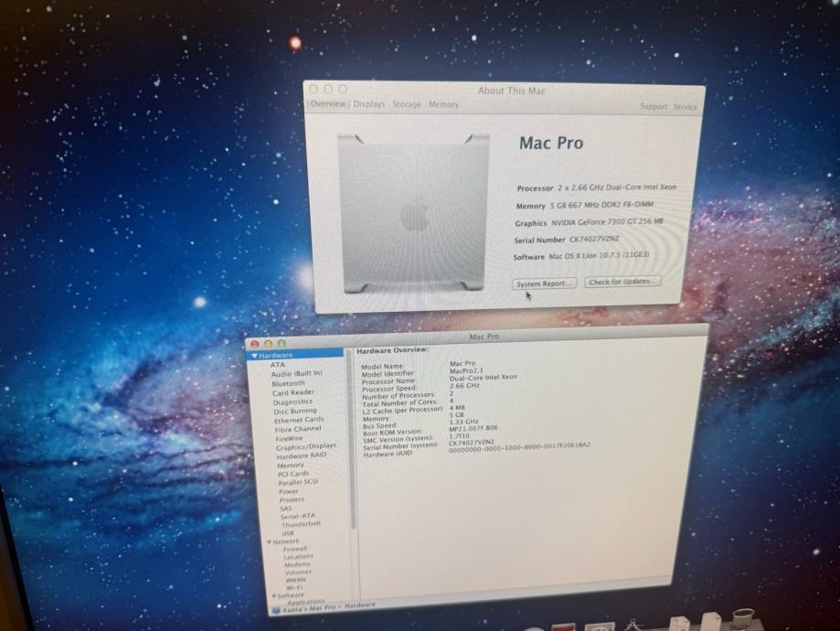Click the Boot ROM Version value 'MP21.007F.B06'
This screenshot has width=840, height=631.
point(473,428)
